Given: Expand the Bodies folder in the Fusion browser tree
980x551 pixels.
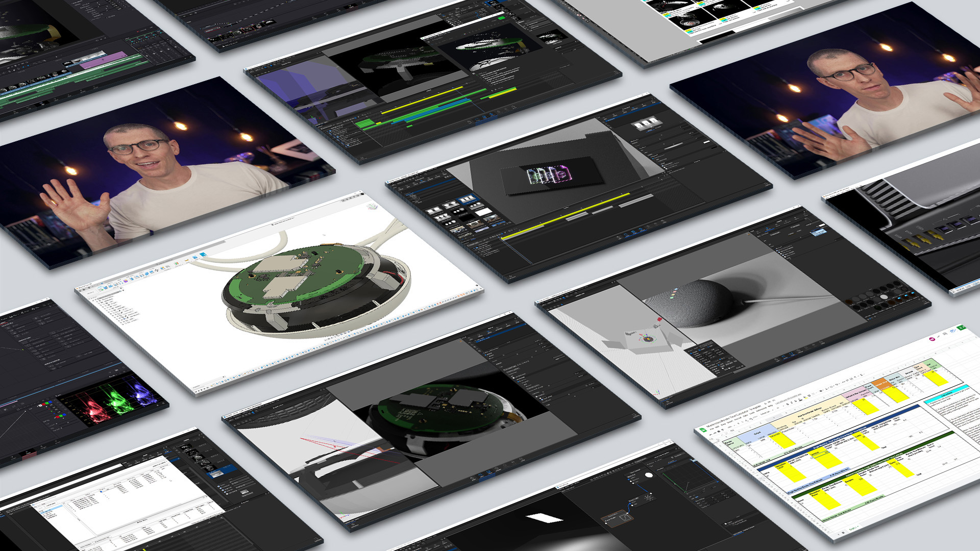Looking at the screenshot, I should (105, 305).
